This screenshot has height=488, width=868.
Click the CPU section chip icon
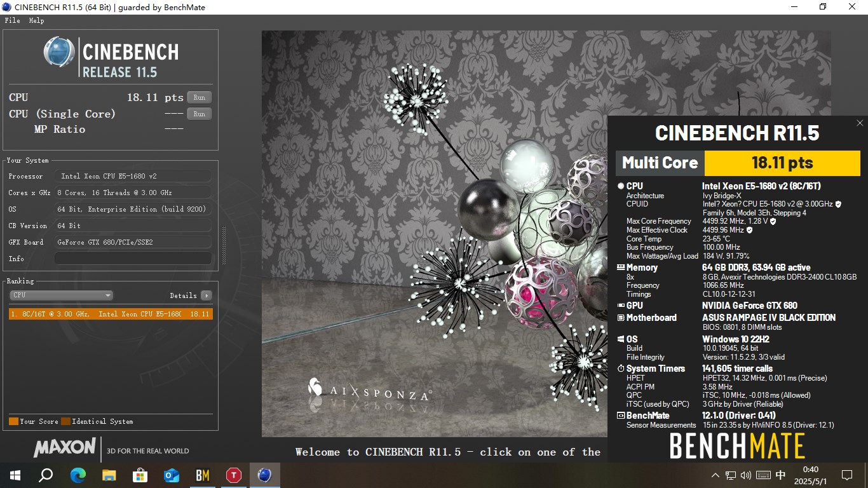point(621,186)
